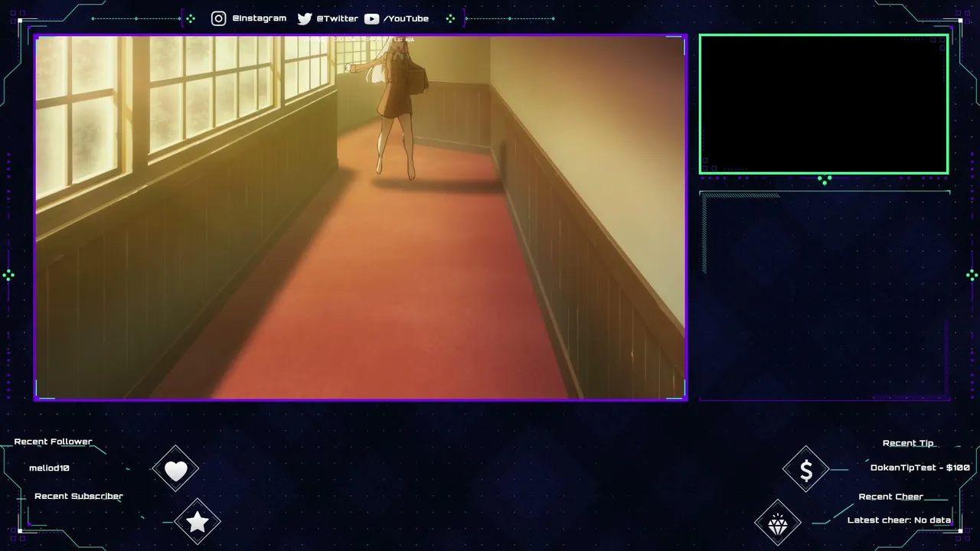Click the Twitter bird icon

(304, 18)
